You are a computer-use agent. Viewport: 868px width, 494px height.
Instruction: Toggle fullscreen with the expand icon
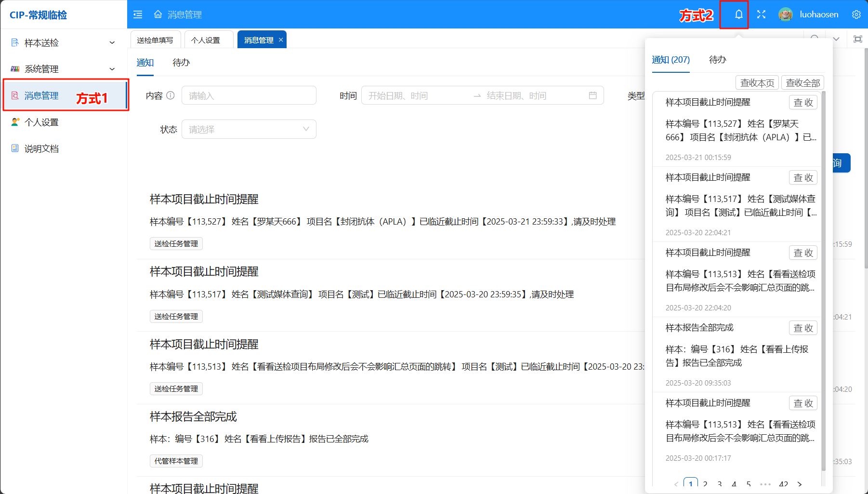pos(761,14)
